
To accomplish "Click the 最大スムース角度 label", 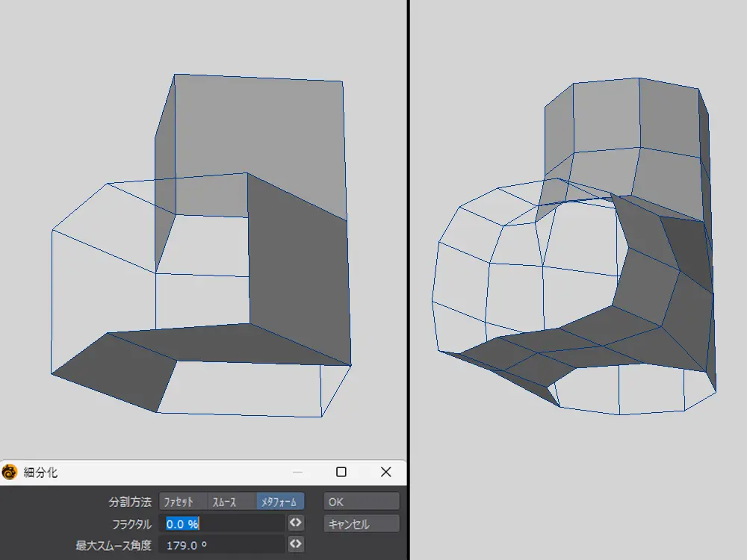I will click(114, 545).
